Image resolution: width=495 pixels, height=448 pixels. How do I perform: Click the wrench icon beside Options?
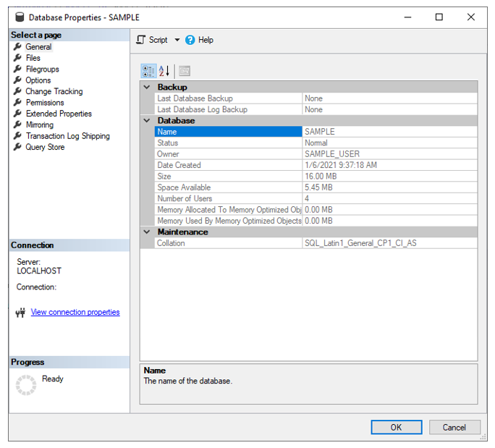point(17,80)
